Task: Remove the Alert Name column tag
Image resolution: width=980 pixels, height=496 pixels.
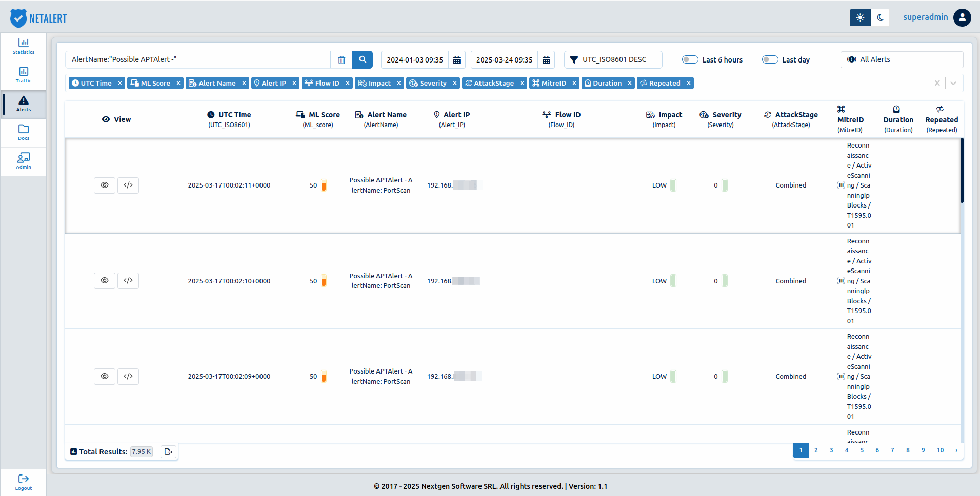Action: click(244, 83)
